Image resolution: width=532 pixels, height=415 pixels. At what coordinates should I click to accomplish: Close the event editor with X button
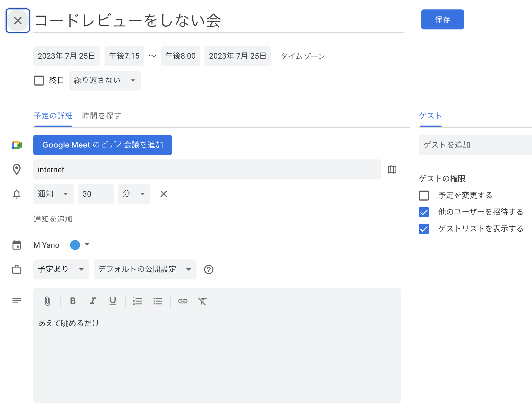pos(18,21)
